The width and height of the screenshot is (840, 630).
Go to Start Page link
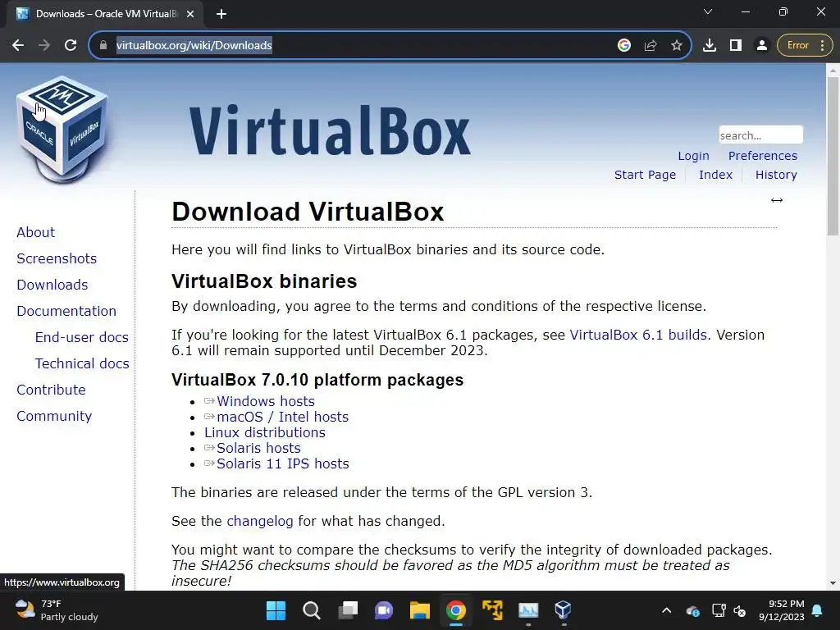(x=645, y=175)
